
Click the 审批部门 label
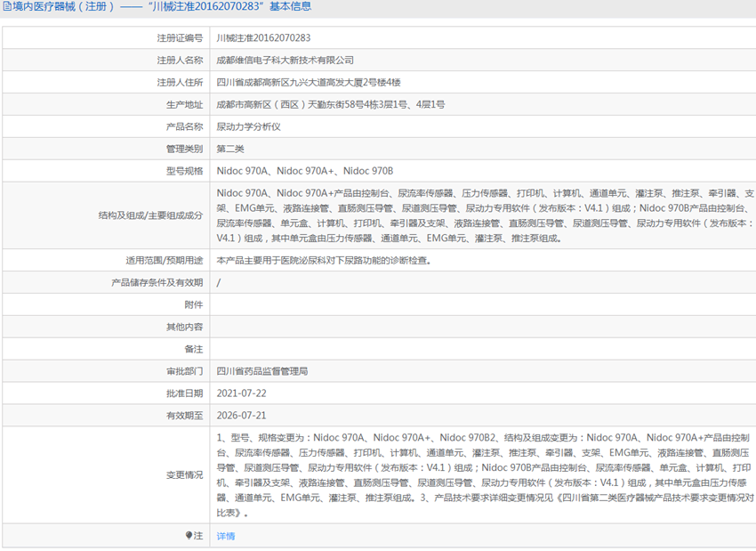[184, 371]
